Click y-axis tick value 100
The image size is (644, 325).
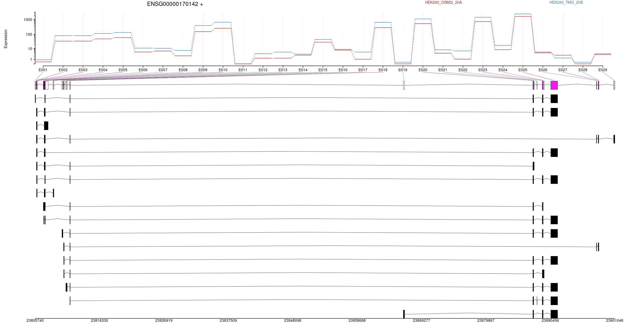pos(29,34)
